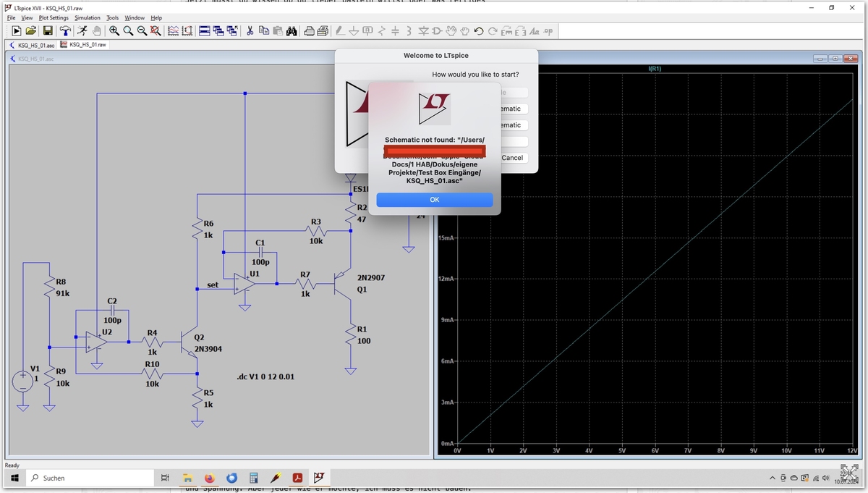The image size is (868, 493).
Task: Click the Windows Start button
Action: (x=14, y=478)
